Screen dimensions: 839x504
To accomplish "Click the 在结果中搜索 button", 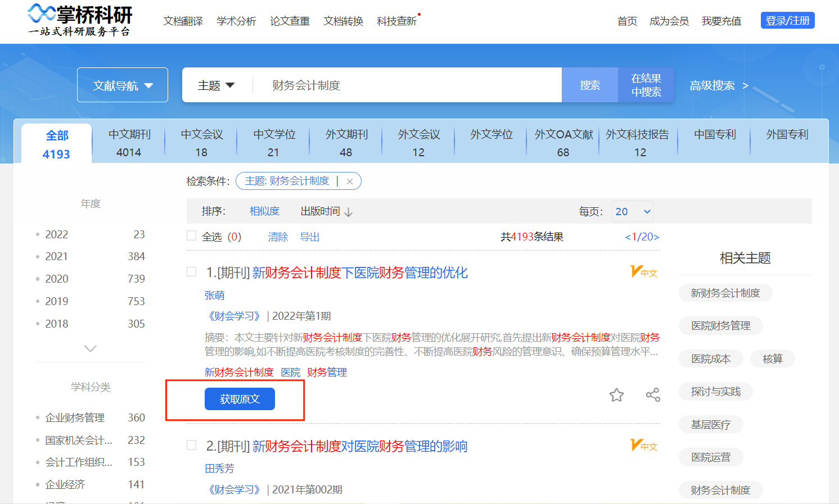I will [x=646, y=85].
